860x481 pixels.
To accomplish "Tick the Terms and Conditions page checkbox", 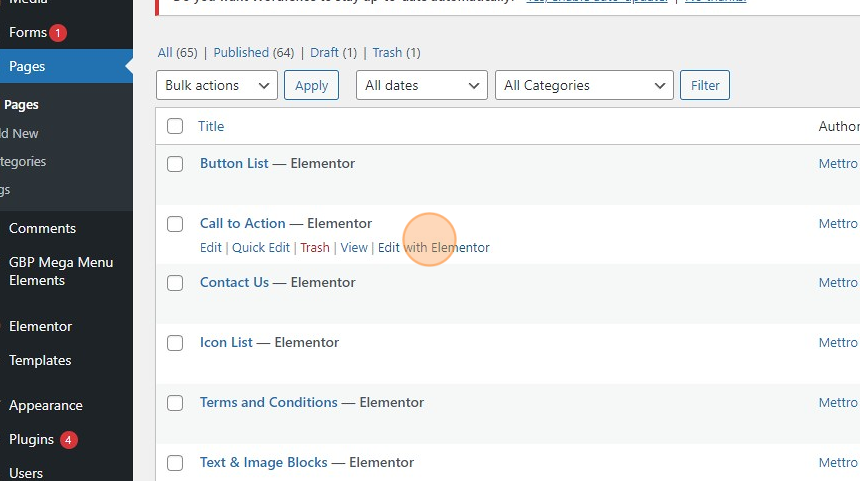I will (175, 403).
